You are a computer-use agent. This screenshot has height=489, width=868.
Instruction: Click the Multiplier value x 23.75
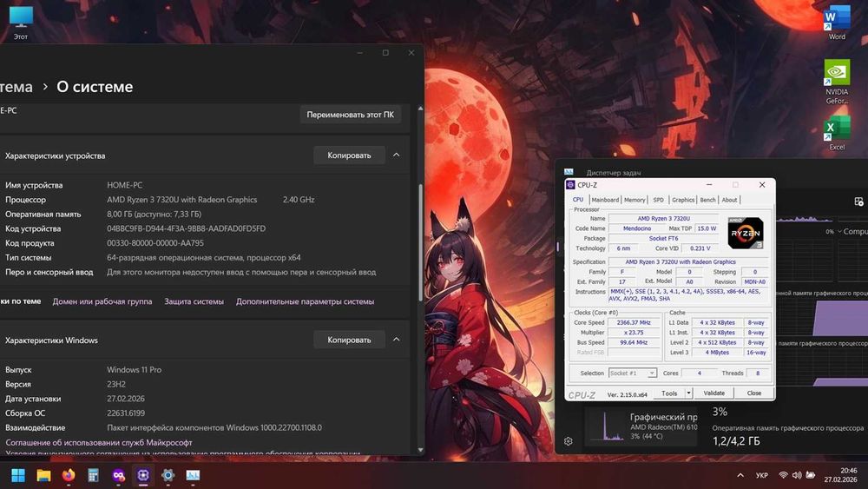(634, 333)
